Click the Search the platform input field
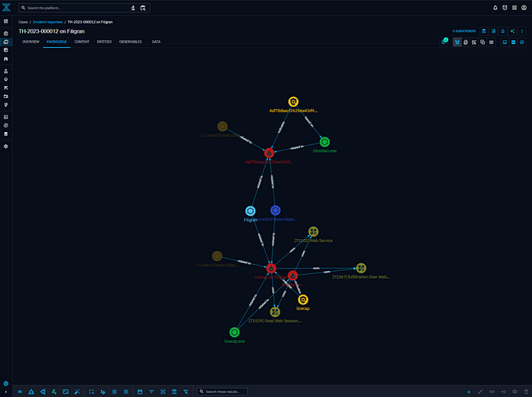The width and height of the screenshot is (532, 397). tap(76, 8)
